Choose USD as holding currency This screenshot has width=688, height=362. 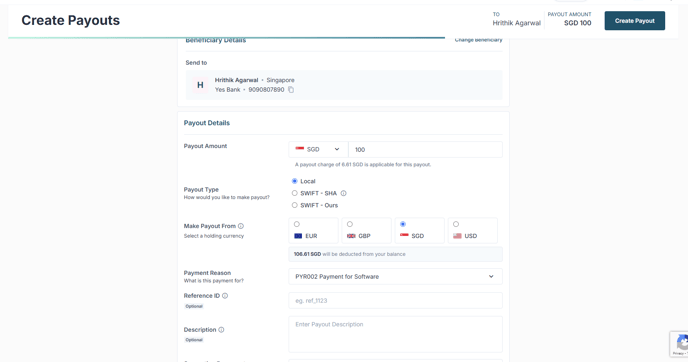[473, 230]
